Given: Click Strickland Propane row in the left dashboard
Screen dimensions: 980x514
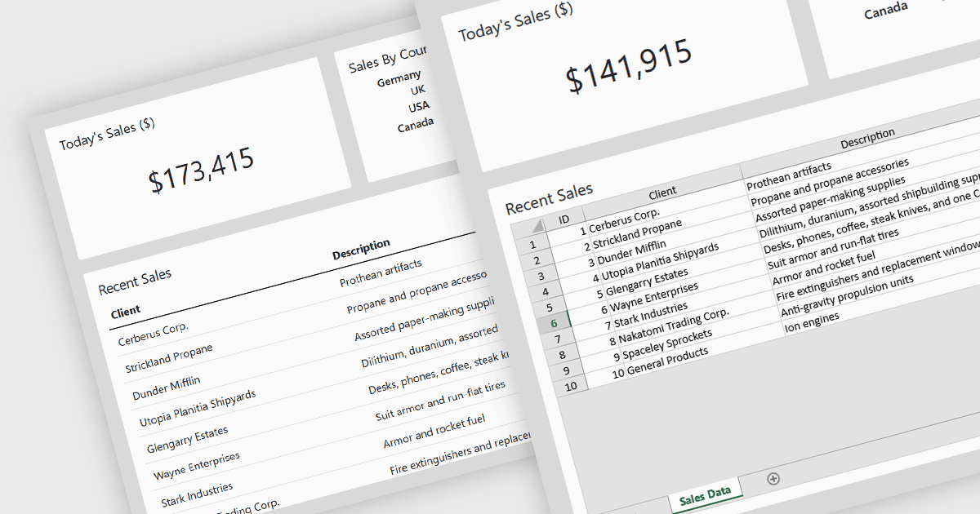Looking at the screenshot, I should (169, 359).
